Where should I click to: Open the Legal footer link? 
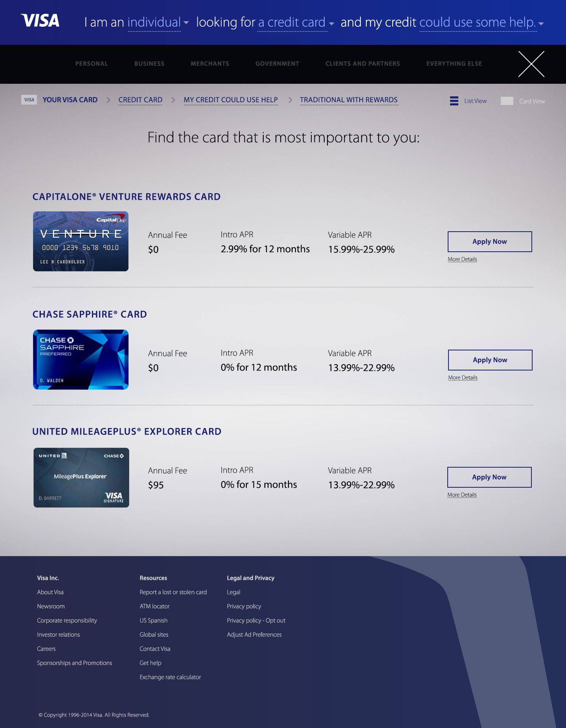click(233, 592)
